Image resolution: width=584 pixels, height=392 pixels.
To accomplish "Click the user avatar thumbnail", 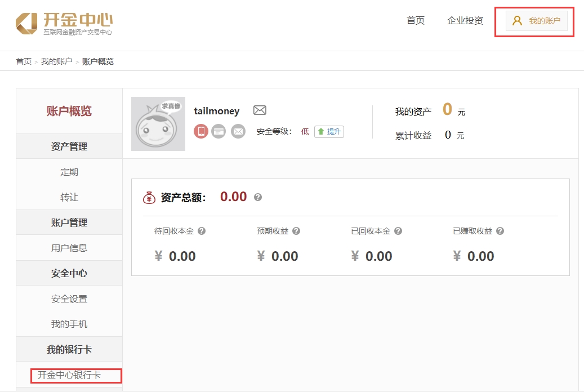I will 158,124.
